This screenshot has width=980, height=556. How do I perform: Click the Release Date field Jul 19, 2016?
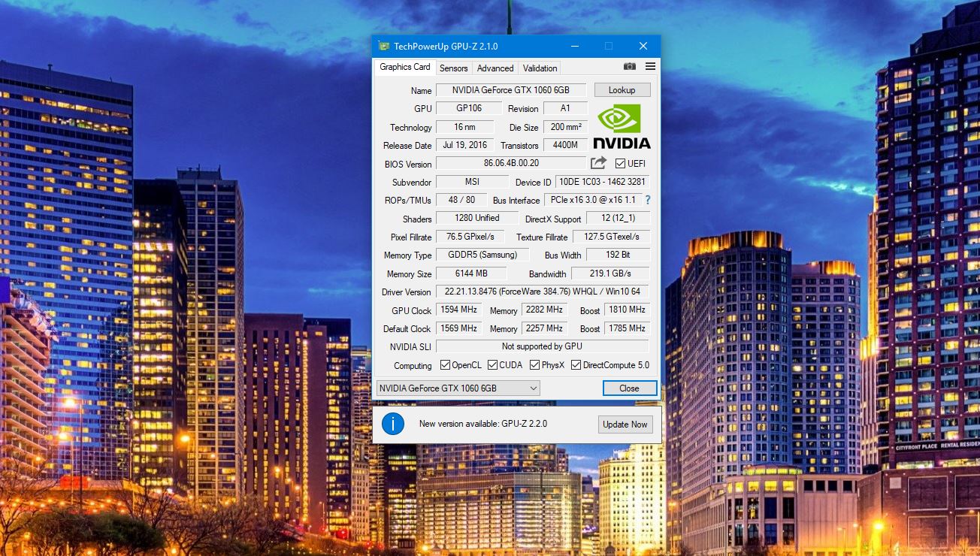click(464, 145)
